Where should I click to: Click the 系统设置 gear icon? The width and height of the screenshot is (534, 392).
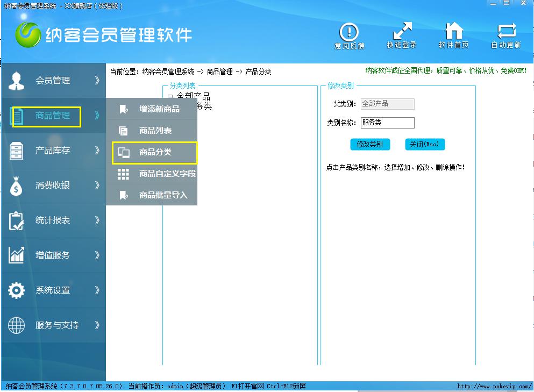pos(17,290)
